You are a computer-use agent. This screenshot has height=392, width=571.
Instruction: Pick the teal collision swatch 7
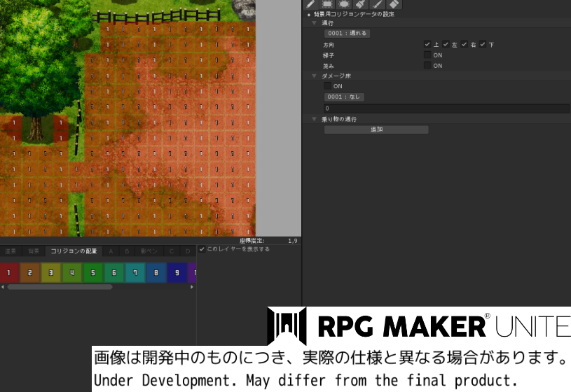tap(135, 272)
